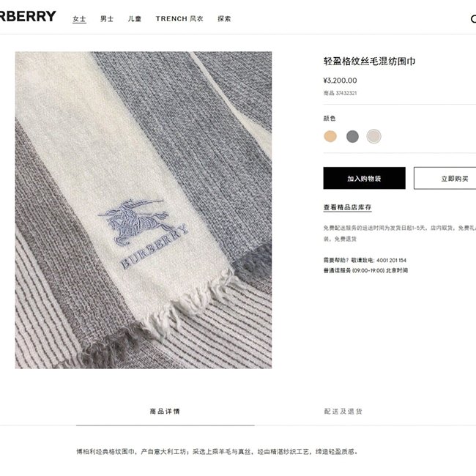The height and width of the screenshot is (476, 476).
Task: Click the 立即购买 button
Action: coord(445,178)
